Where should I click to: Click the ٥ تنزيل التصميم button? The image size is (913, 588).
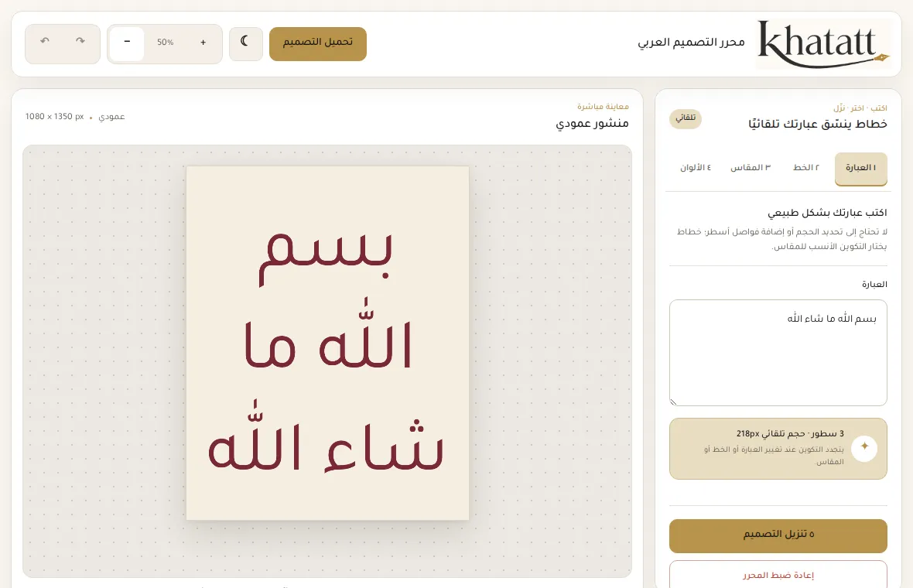coord(778,535)
